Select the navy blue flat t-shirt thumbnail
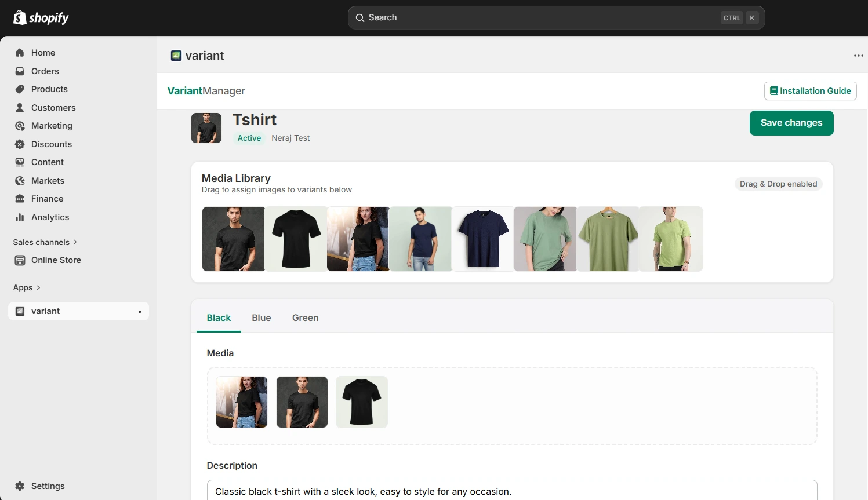Image resolution: width=868 pixels, height=500 pixels. pos(483,239)
